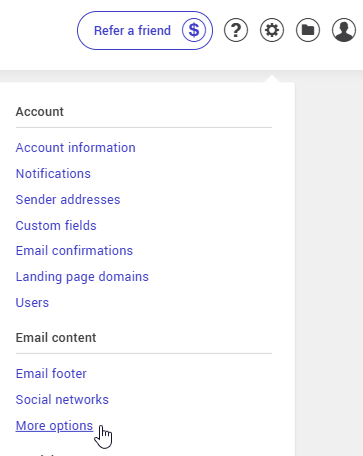Go to Notifications settings
This screenshot has height=456, width=363.
pyautogui.click(x=53, y=174)
